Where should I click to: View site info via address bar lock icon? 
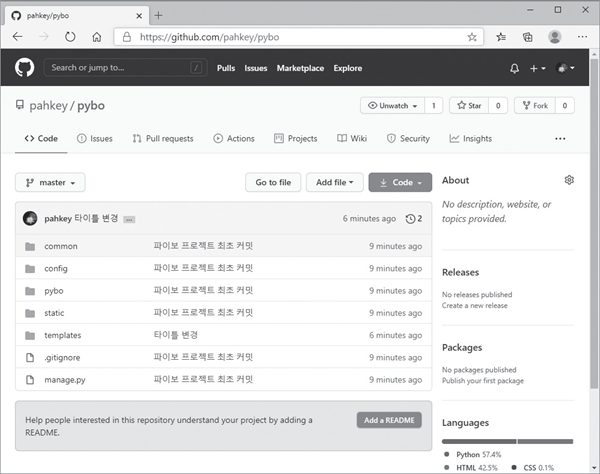pyautogui.click(x=127, y=37)
